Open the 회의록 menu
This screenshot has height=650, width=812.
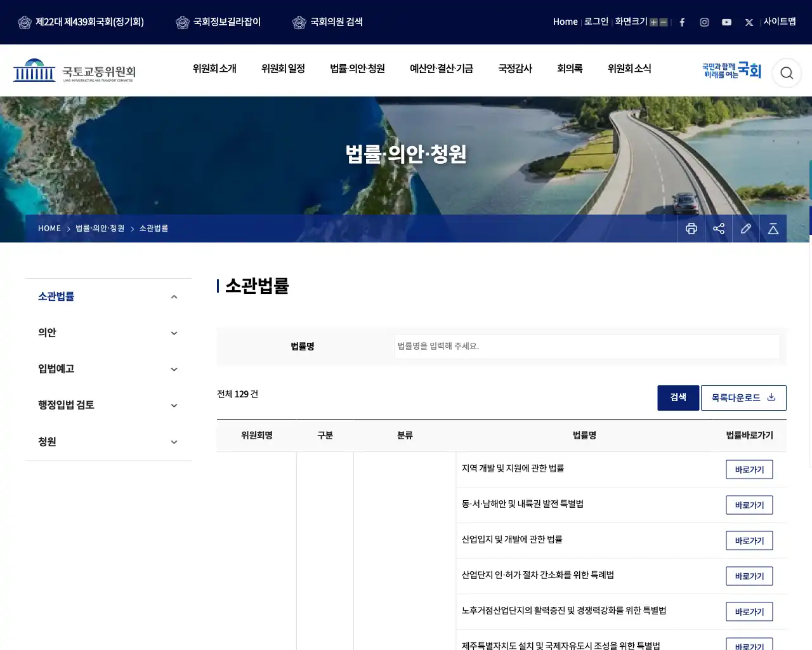click(x=570, y=69)
